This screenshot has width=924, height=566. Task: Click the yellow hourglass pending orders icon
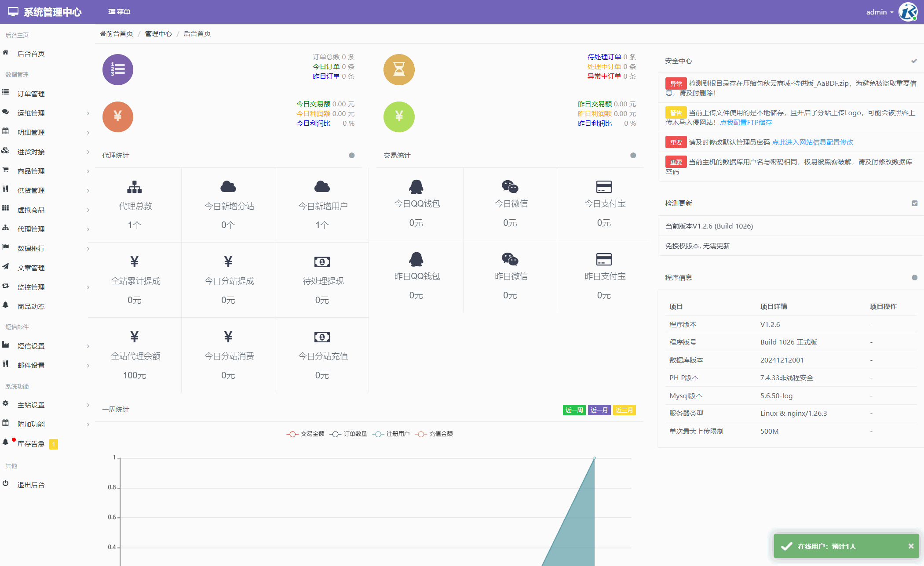pyautogui.click(x=399, y=69)
